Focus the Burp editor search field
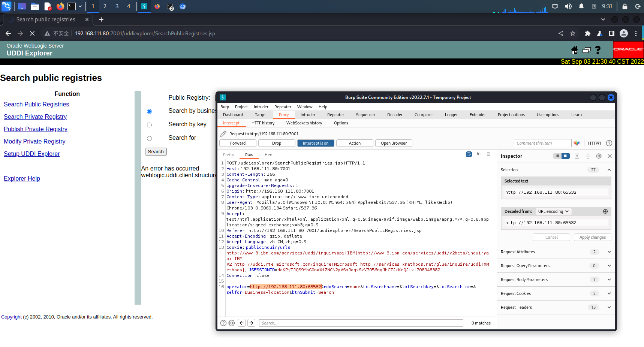This screenshot has width=644, height=347. pos(361,323)
